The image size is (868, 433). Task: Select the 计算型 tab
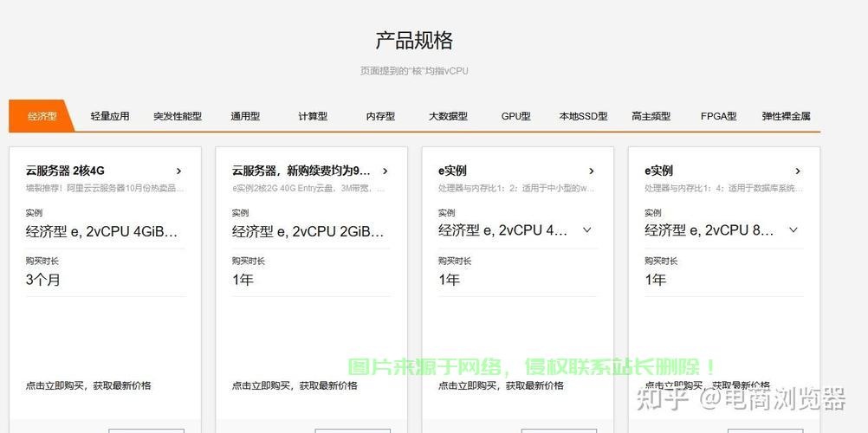(x=313, y=116)
